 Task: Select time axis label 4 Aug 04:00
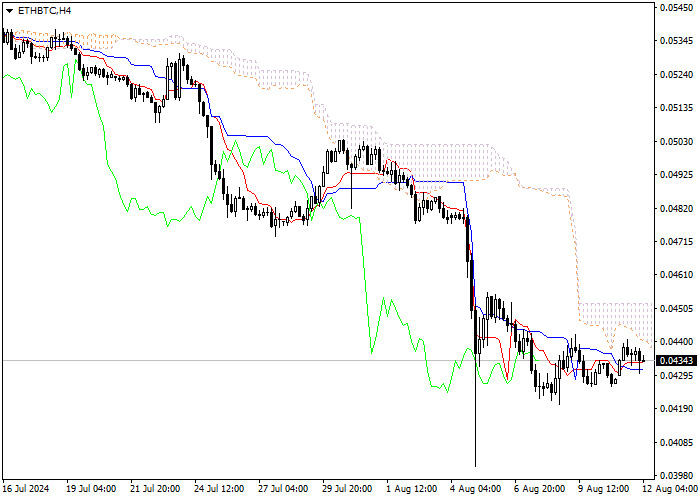tap(475, 489)
